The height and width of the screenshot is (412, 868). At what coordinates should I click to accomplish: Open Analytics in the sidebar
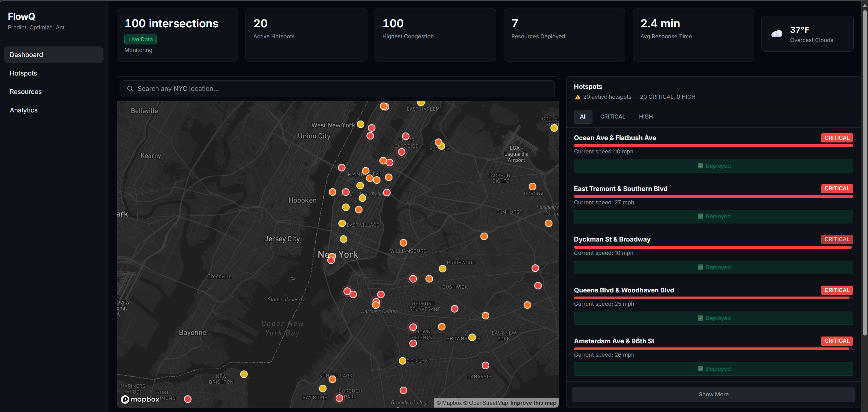[x=24, y=110]
